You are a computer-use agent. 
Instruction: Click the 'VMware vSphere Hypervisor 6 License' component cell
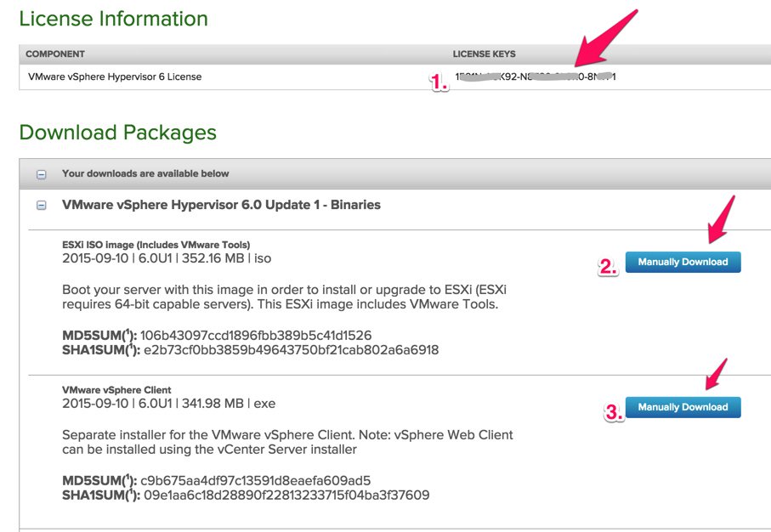(x=115, y=76)
